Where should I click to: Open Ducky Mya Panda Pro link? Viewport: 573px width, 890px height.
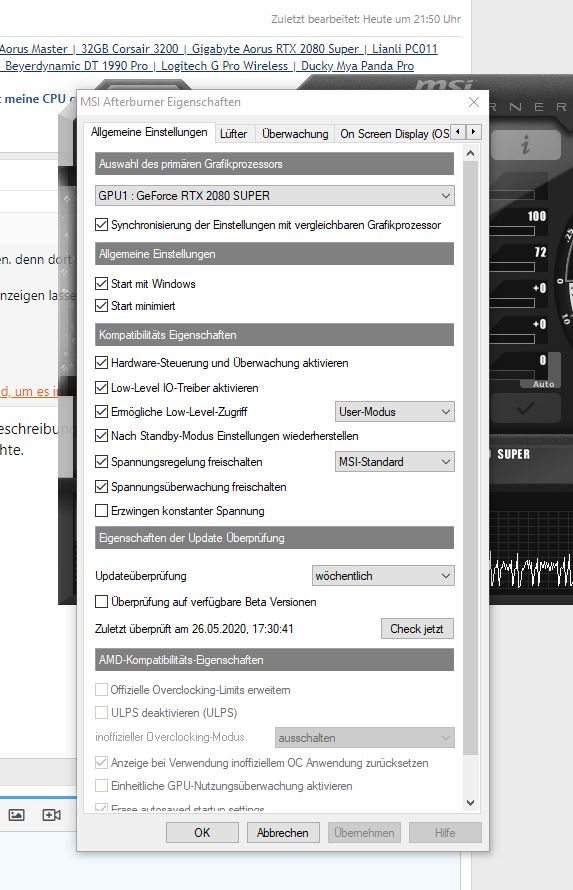pos(357,66)
